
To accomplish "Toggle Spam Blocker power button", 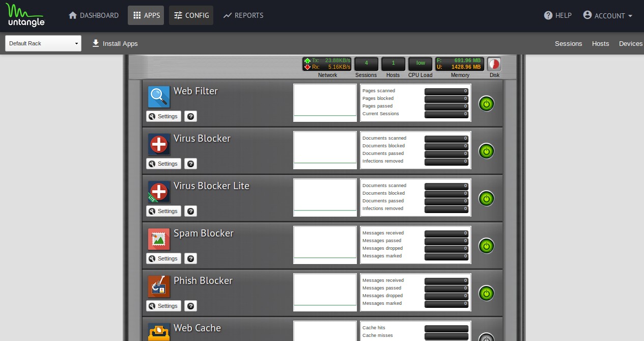I will pos(486,246).
